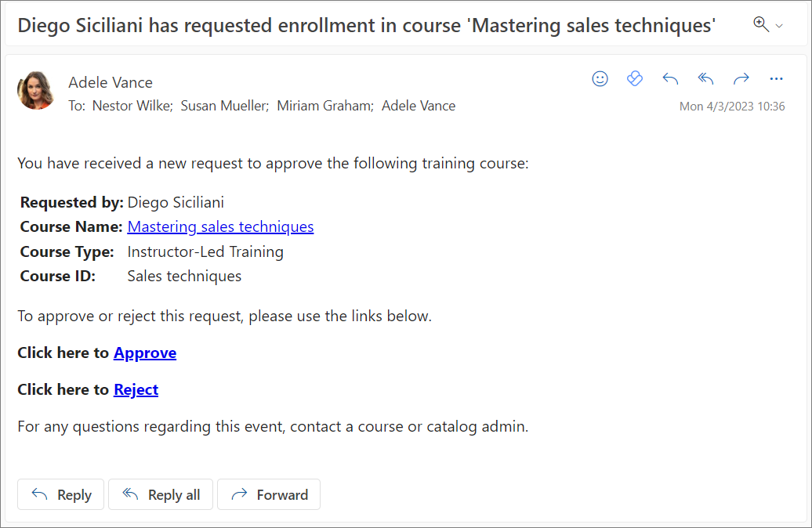Click the blue apps icon beside the smiley
The width and height of the screenshot is (812, 528).
tap(635, 78)
